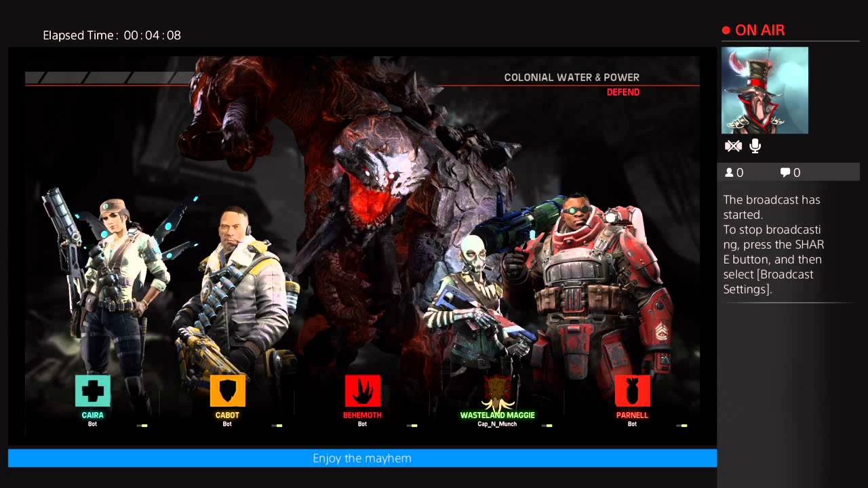Screen dimensions: 868x488
Task: Click the PARNELL character name
Action: pyautogui.click(x=632, y=415)
